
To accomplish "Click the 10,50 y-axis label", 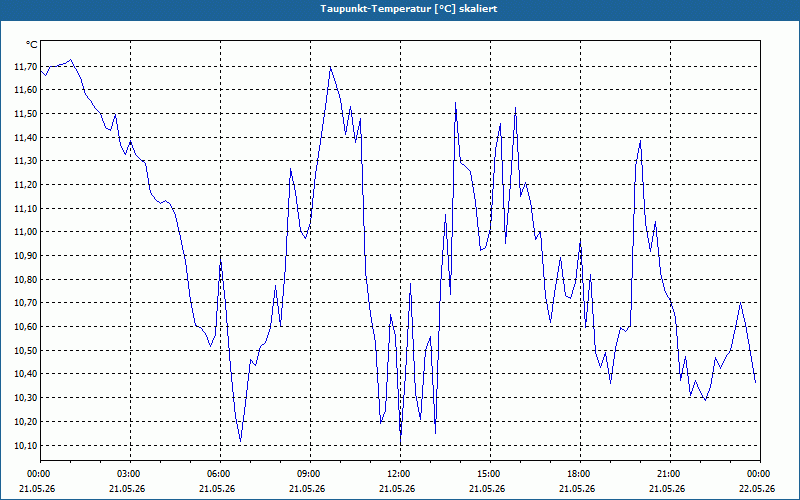I will coord(26,351).
